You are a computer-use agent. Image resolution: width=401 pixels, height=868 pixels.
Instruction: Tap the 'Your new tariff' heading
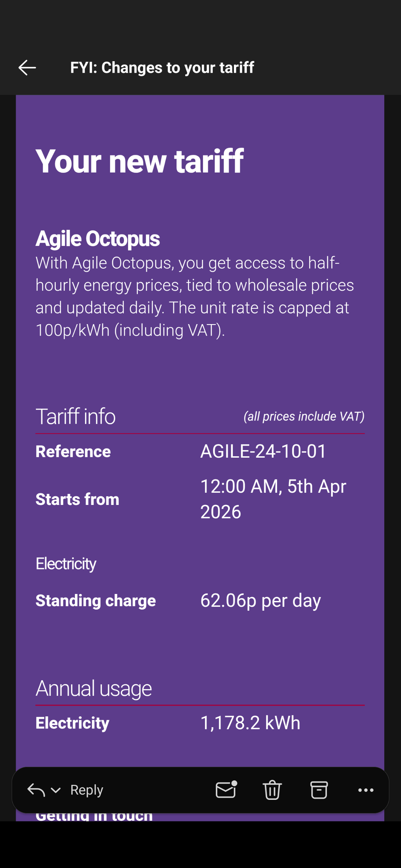click(x=140, y=161)
